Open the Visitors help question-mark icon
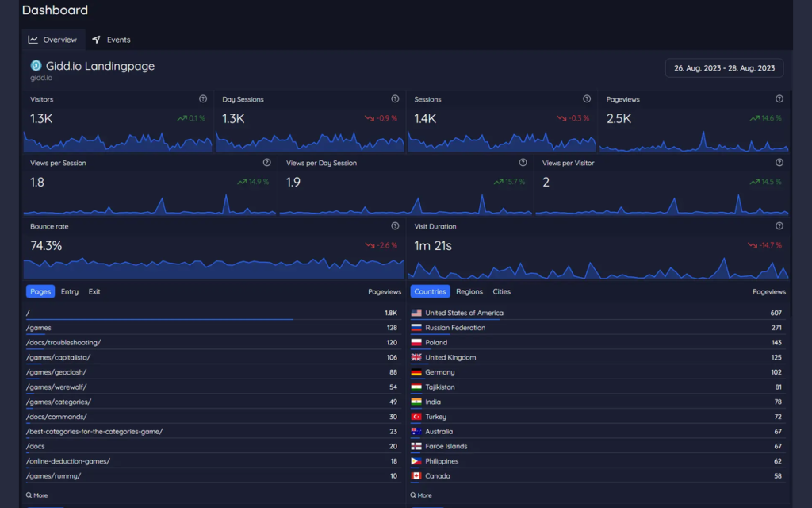This screenshot has height=508, width=812. click(x=203, y=99)
